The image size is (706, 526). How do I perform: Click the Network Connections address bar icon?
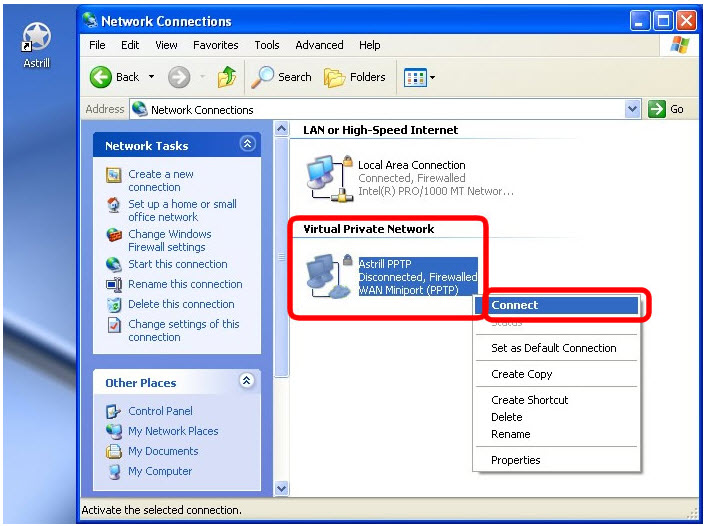(x=140, y=109)
